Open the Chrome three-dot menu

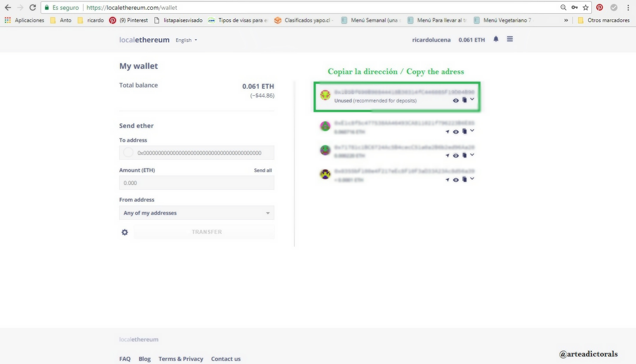(628, 8)
